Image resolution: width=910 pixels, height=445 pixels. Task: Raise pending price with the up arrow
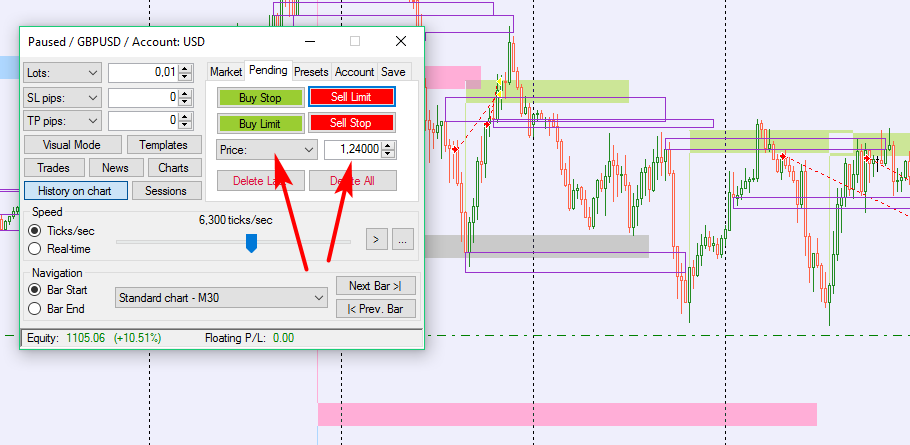pyautogui.click(x=388, y=146)
